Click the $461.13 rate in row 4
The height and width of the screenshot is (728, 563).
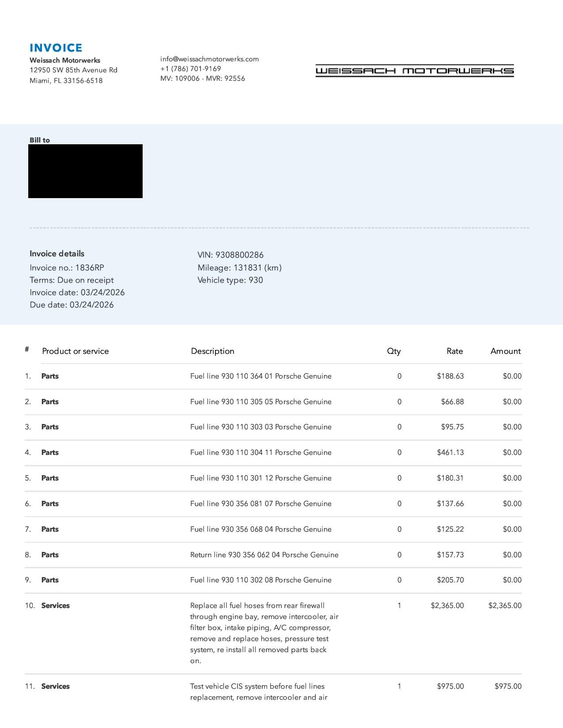(x=450, y=453)
